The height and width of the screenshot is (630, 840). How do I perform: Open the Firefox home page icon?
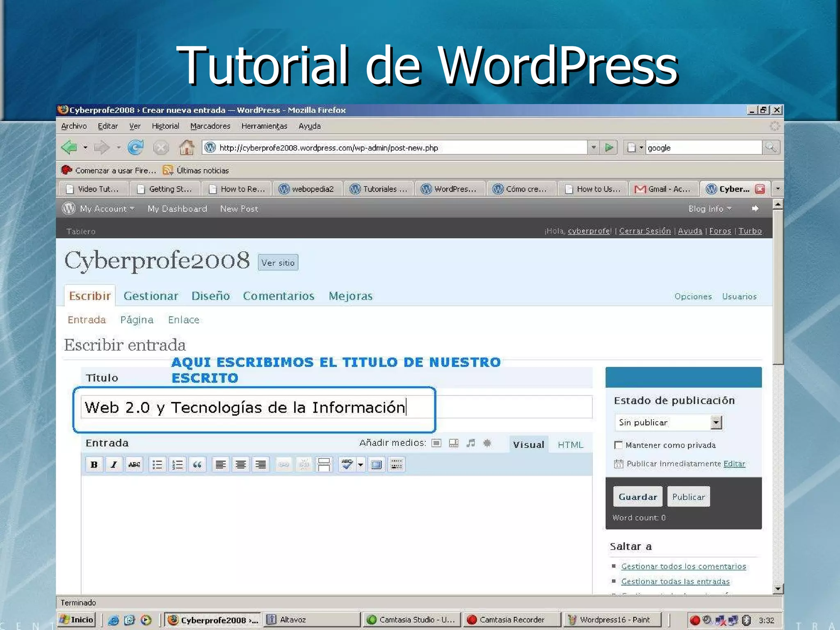click(x=187, y=147)
